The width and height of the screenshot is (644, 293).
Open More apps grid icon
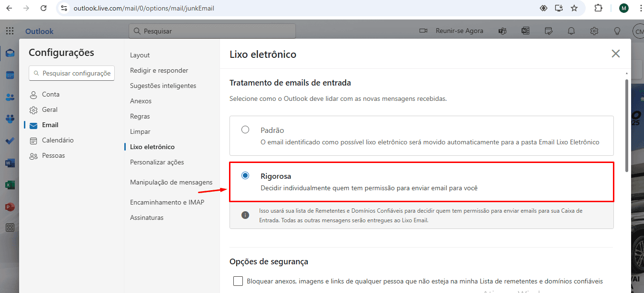tap(10, 228)
